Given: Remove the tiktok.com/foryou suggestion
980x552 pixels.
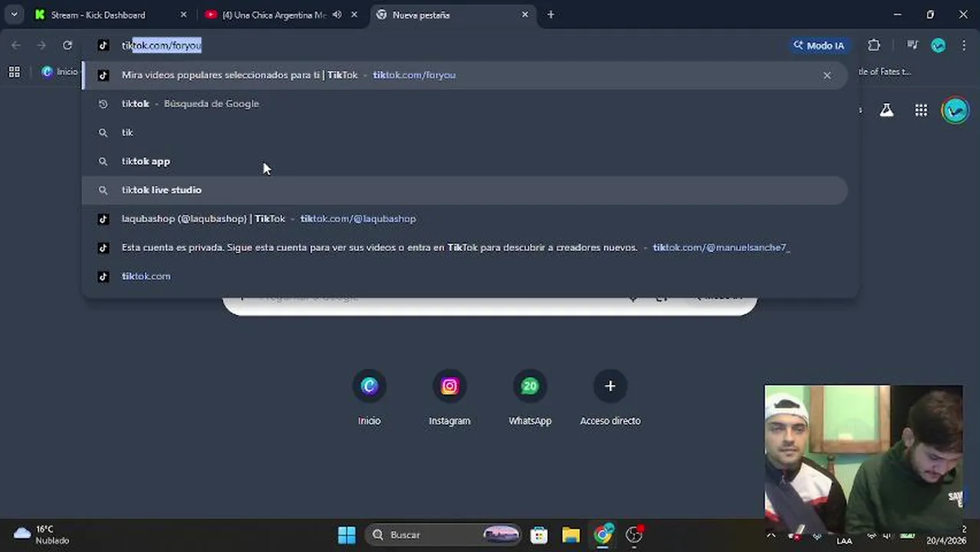Looking at the screenshot, I should (x=827, y=75).
